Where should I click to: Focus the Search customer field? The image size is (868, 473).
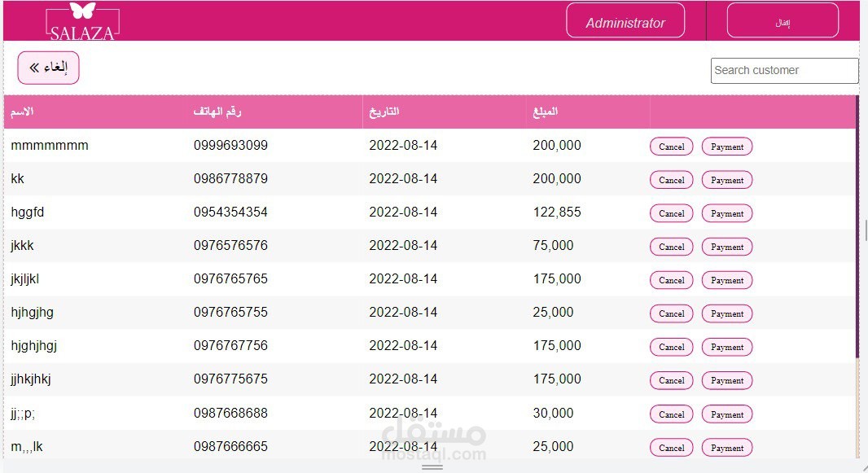click(784, 70)
